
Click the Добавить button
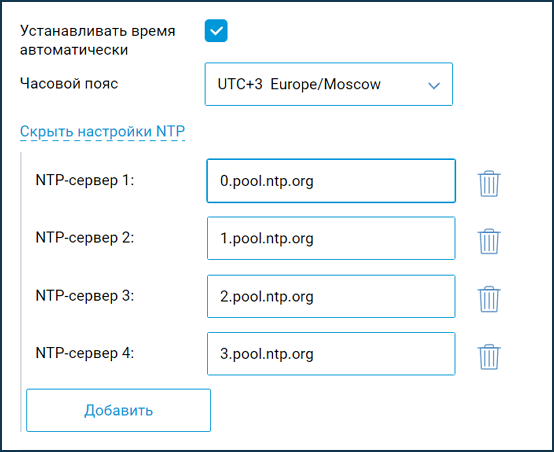118,410
